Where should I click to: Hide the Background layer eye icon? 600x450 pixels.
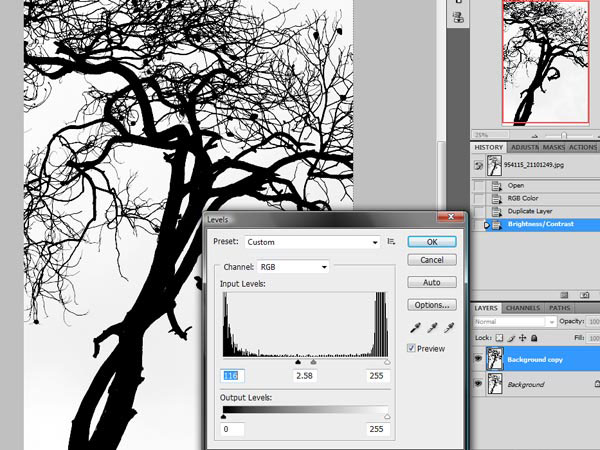[478, 383]
